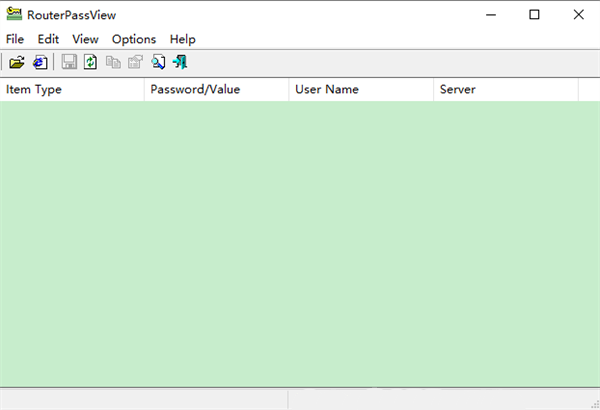Sort by Server column header
This screenshot has height=410, width=600.
coord(506,90)
